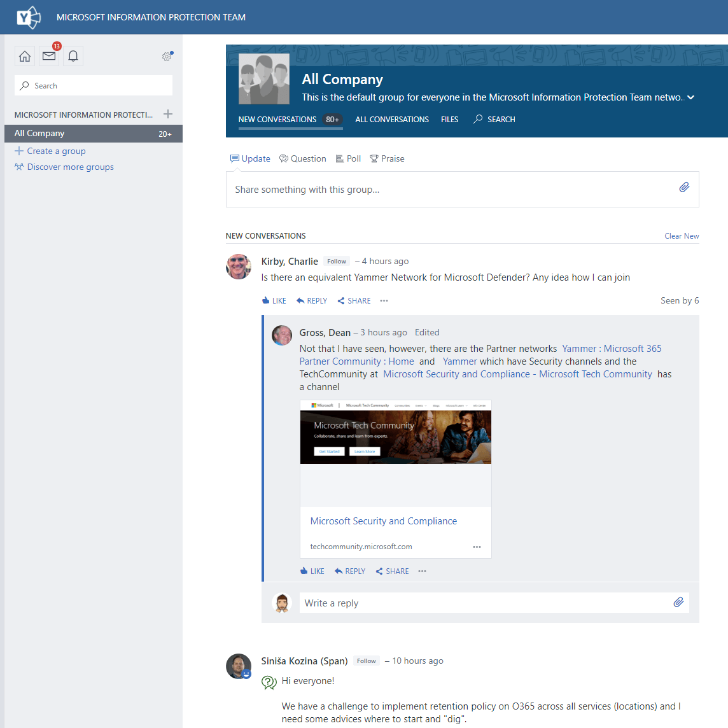Open the Poll composer
This screenshot has width=728, height=728.
click(348, 158)
